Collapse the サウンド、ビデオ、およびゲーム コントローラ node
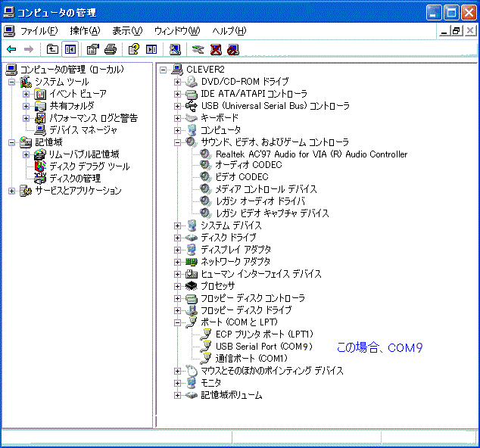This screenshot has height=448, width=480. [177, 142]
